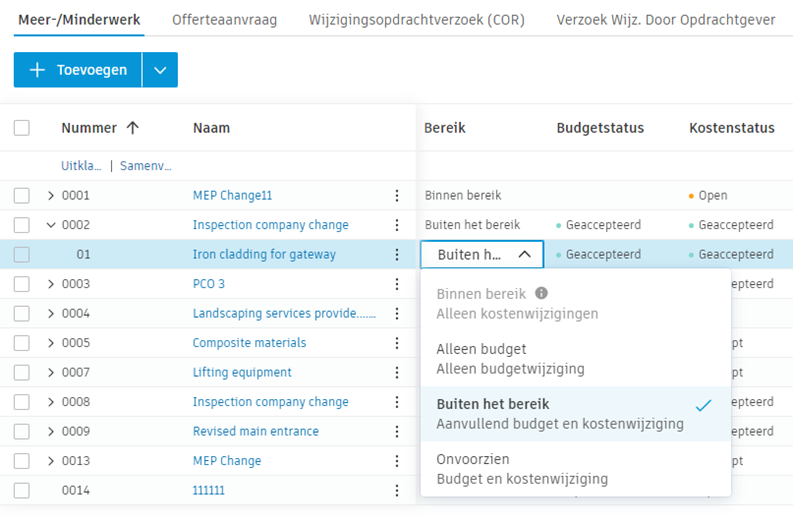This screenshot has width=793, height=524.
Task: Open the Toevoegen dropdown arrow
Action: (160, 70)
